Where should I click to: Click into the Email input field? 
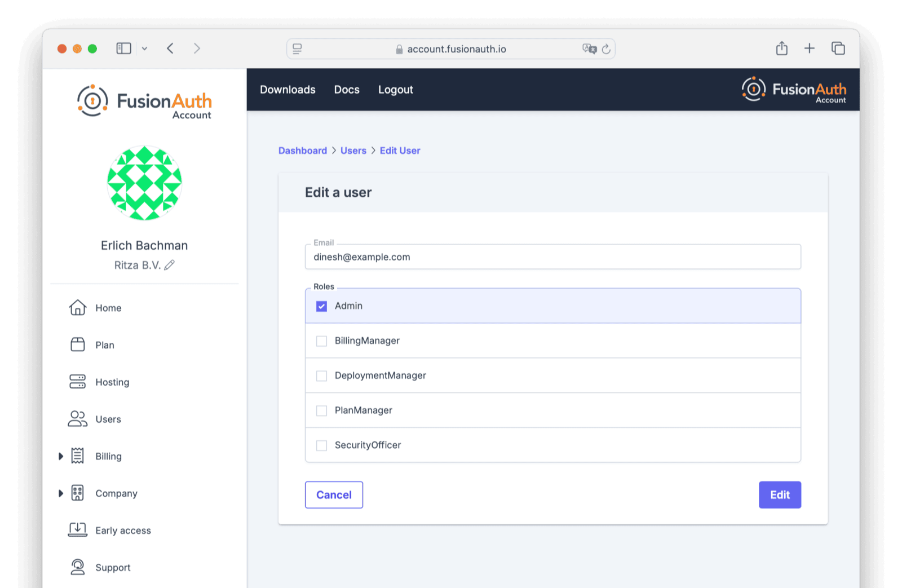click(x=552, y=257)
